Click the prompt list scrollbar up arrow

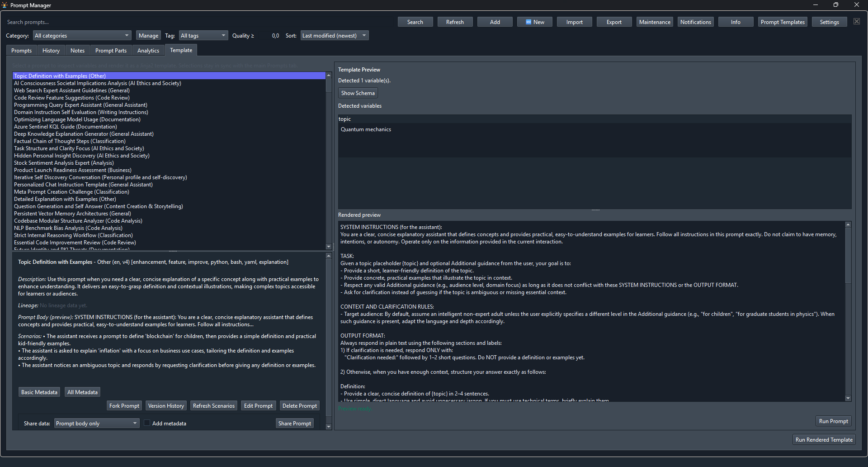(328, 75)
